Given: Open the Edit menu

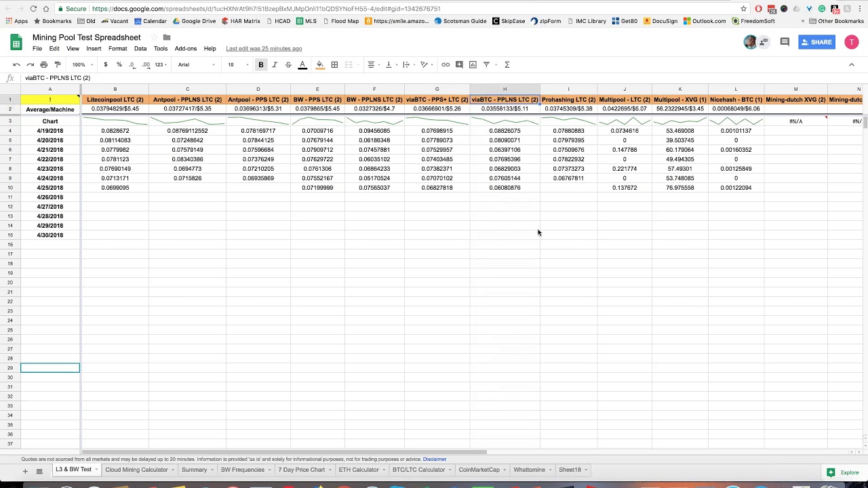Looking at the screenshot, I should point(54,49).
